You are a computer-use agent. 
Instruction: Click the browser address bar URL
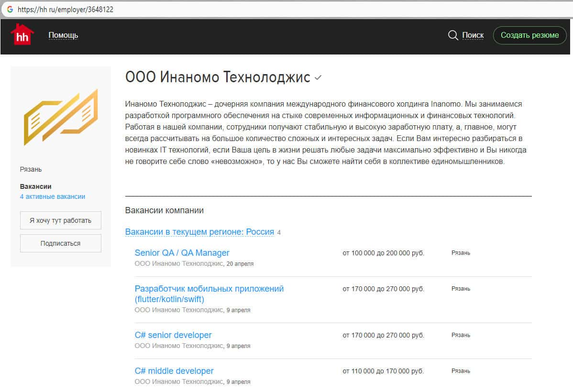(x=66, y=9)
